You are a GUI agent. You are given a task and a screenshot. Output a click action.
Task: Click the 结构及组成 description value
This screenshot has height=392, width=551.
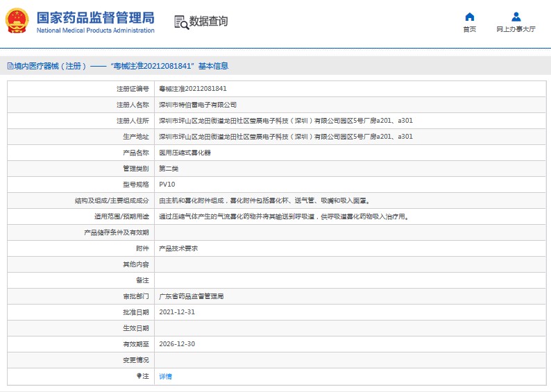pos(264,201)
